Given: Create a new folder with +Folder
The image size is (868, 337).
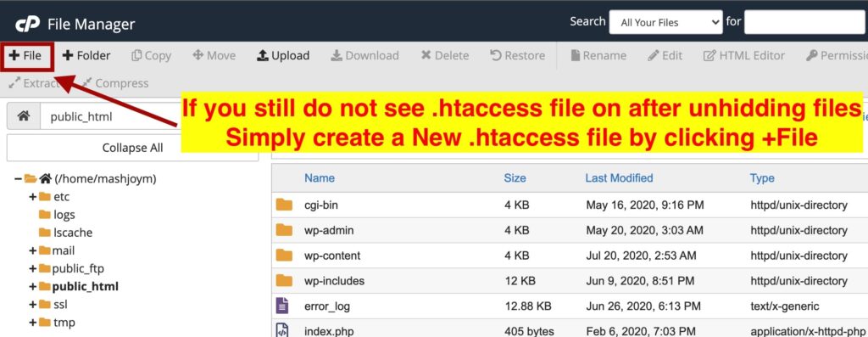Looking at the screenshot, I should (86, 55).
